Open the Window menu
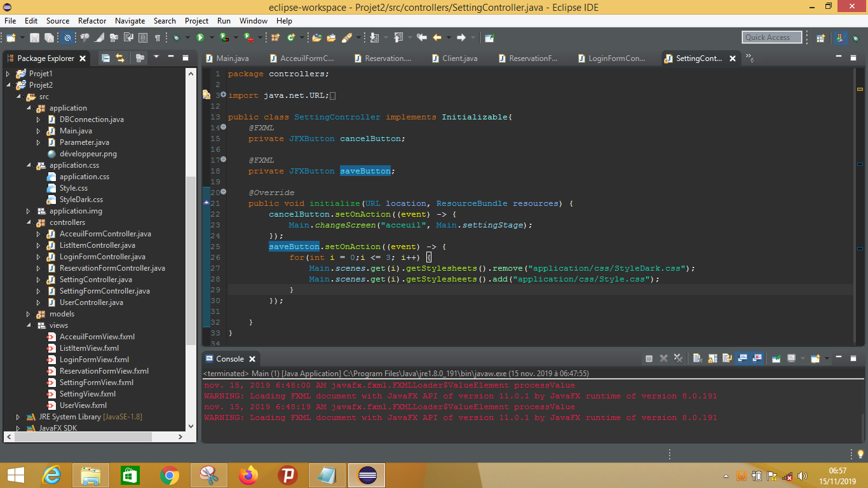The width and height of the screenshot is (868, 488). pyautogui.click(x=253, y=21)
